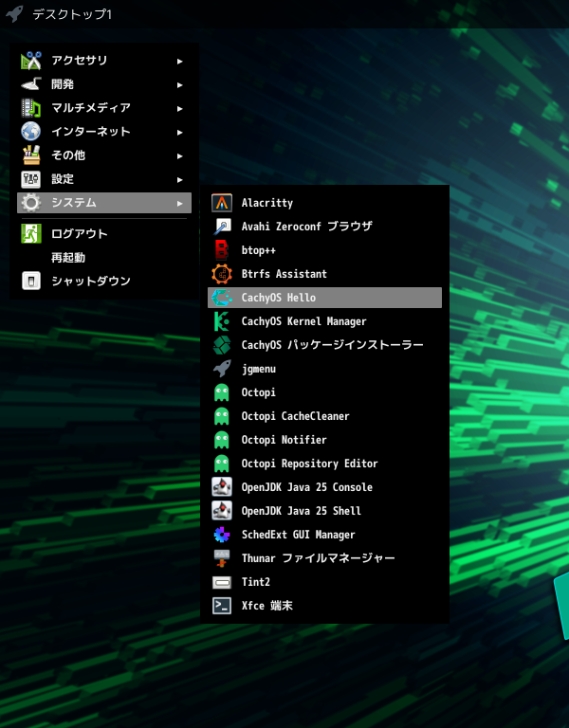The height and width of the screenshot is (728, 569).
Task: Click the SchedExt GUI Manager icon
Action: tap(222, 535)
